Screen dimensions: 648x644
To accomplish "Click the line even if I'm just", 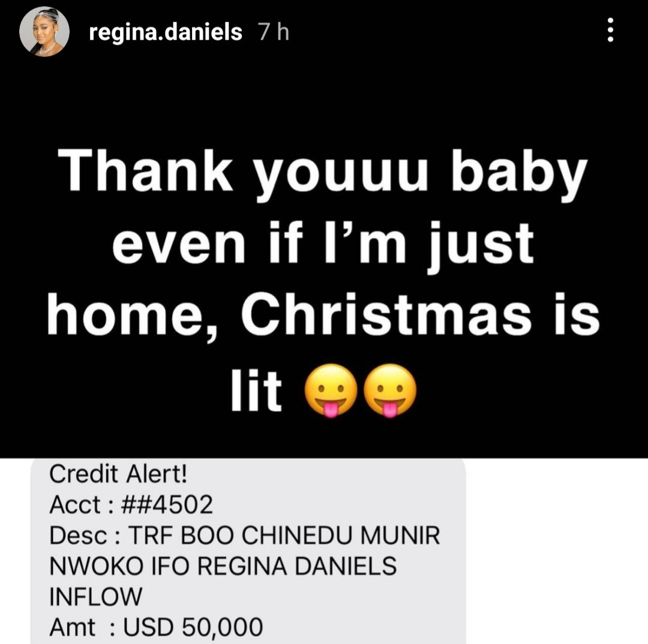I will click(x=323, y=243).
